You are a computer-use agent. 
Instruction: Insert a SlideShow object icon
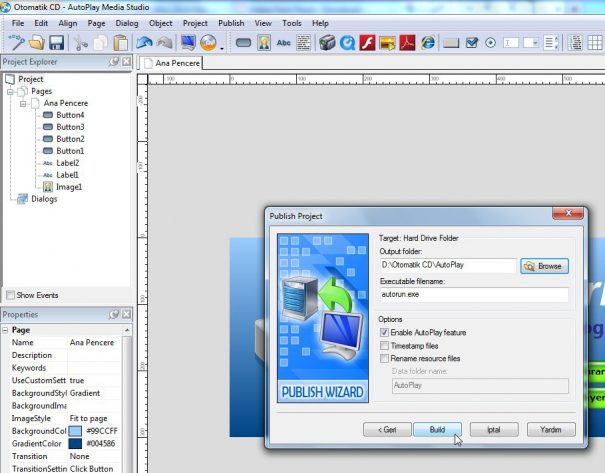point(387,42)
